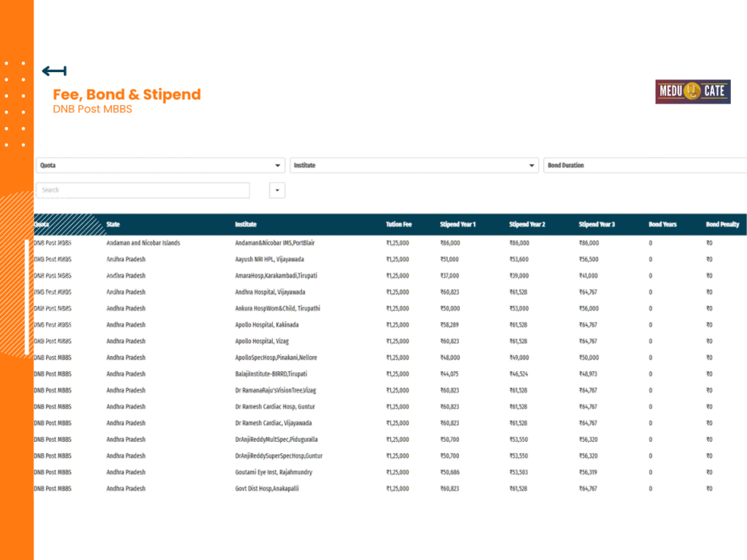
Task: Sort by the State column header
Action: click(113, 225)
